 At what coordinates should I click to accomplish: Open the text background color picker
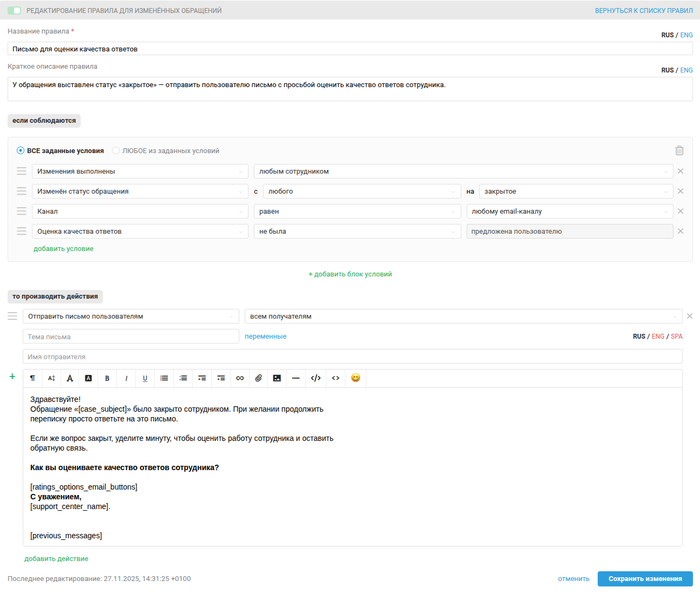[88, 378]
